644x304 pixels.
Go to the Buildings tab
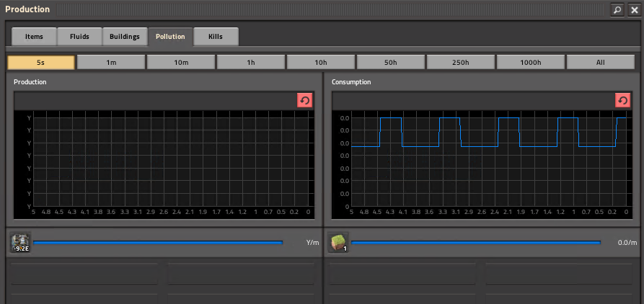[x=125, y=36]
